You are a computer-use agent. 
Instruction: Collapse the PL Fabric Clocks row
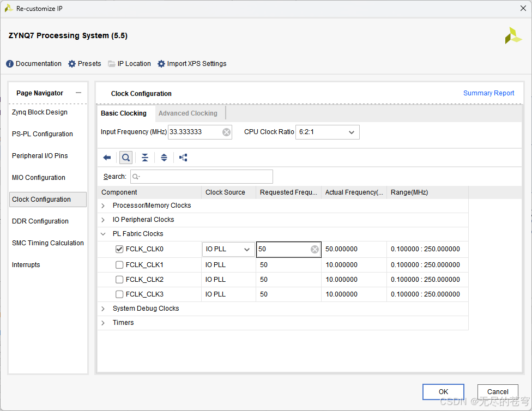tap(103, 234)
